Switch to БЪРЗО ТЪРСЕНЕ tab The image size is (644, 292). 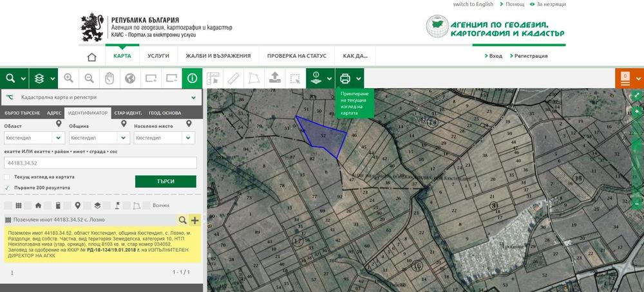[x=22, y=113]
